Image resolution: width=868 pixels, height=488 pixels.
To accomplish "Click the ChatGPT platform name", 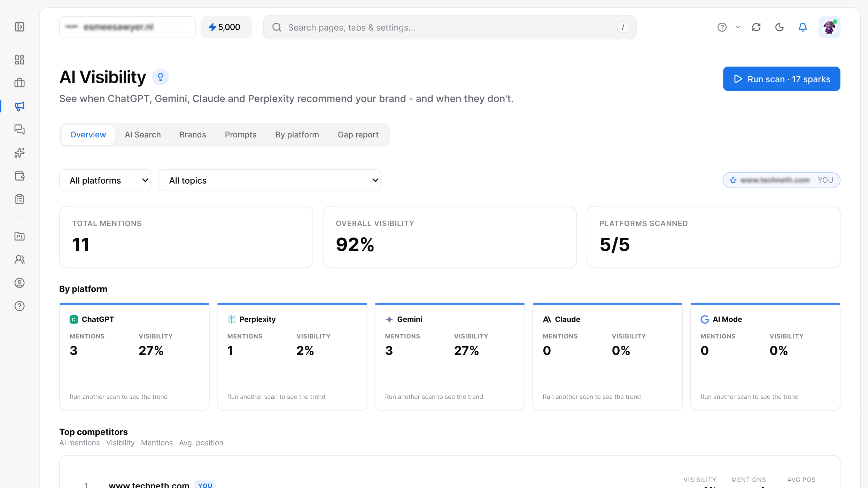I will coord(98,319).
